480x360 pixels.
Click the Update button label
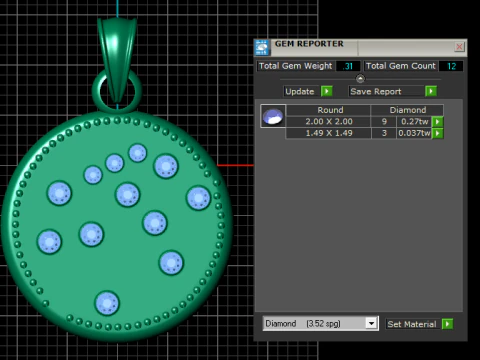pyautogui.click(x=300, y=91)
